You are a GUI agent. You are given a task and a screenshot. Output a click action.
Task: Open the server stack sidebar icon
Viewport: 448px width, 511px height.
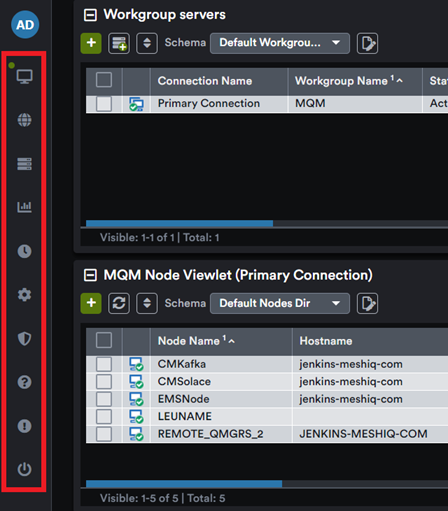point(24,164)
